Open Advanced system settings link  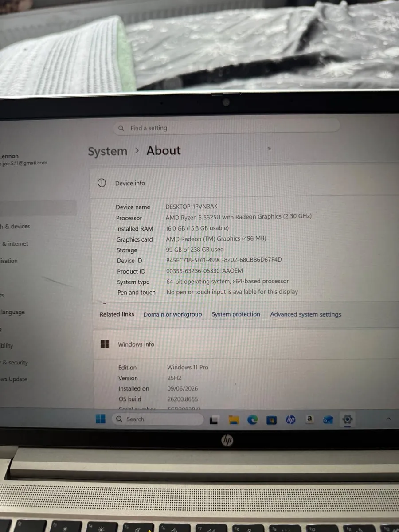point(306,314)
